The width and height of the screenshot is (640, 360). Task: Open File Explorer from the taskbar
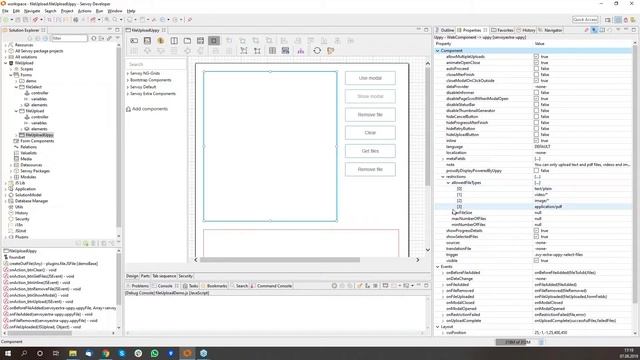pos(73,353)
